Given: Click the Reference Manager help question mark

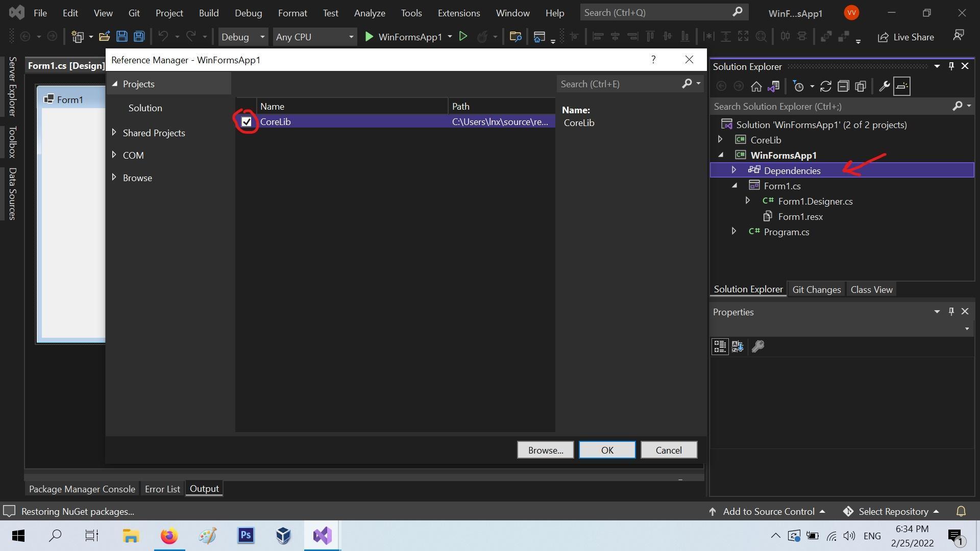Looking at the screenshot, I should (653, 60).
